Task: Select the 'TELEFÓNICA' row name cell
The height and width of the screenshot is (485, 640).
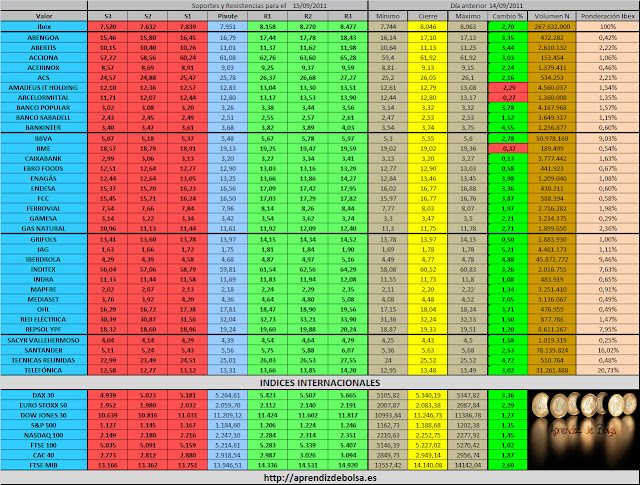Action: point(44,370)
